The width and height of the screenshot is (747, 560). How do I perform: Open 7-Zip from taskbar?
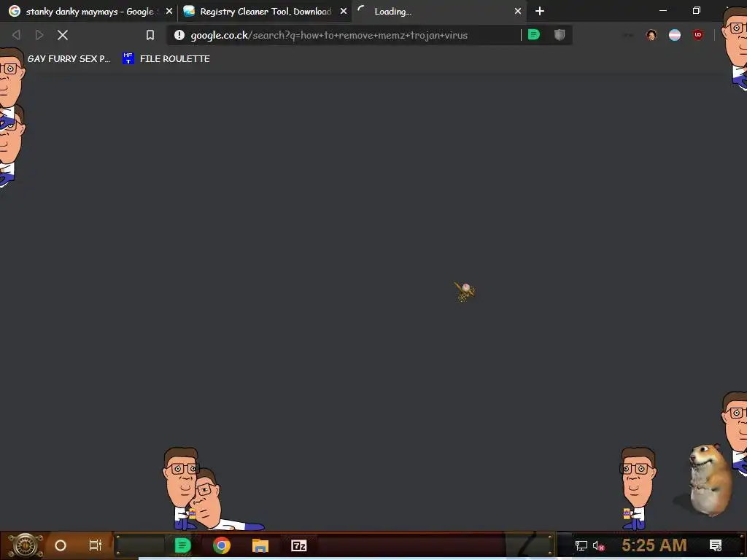298,545
